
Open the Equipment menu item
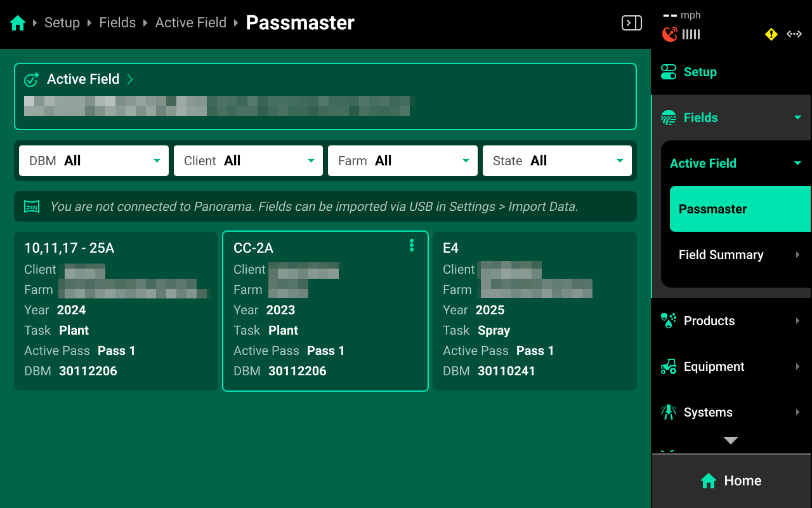[731, 366]
